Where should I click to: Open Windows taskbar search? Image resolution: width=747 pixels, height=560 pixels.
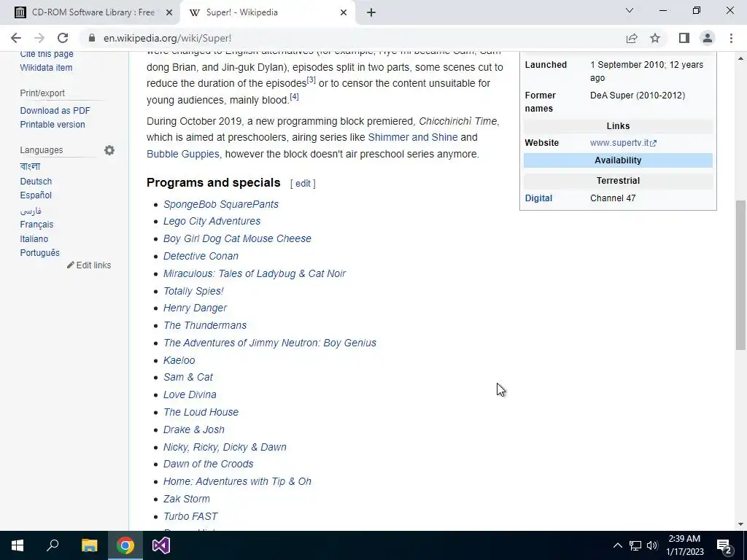click(53, 545)
